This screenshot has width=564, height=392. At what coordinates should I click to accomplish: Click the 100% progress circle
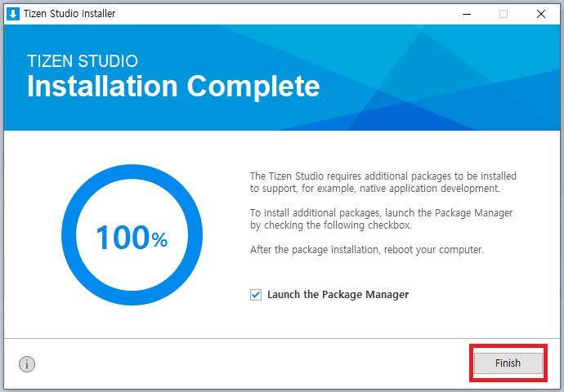pos(132,235)
